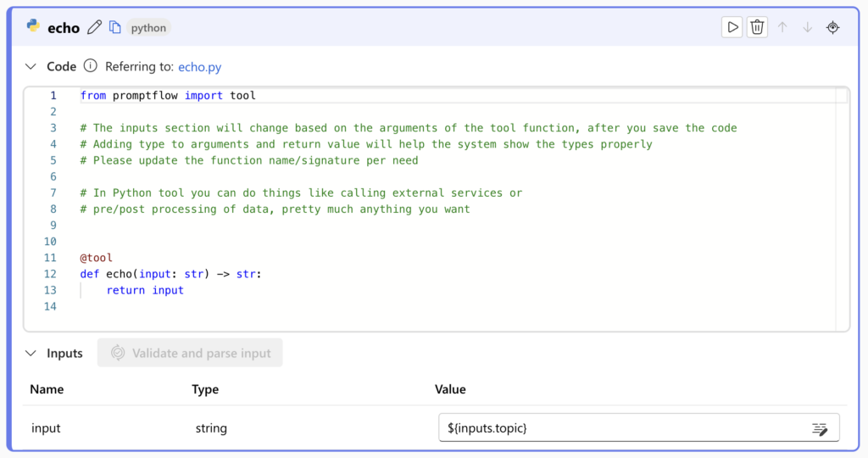This screenshot has width=868, height=458.
Task: Click the import statement on line 1
Action: click(168, 96)
